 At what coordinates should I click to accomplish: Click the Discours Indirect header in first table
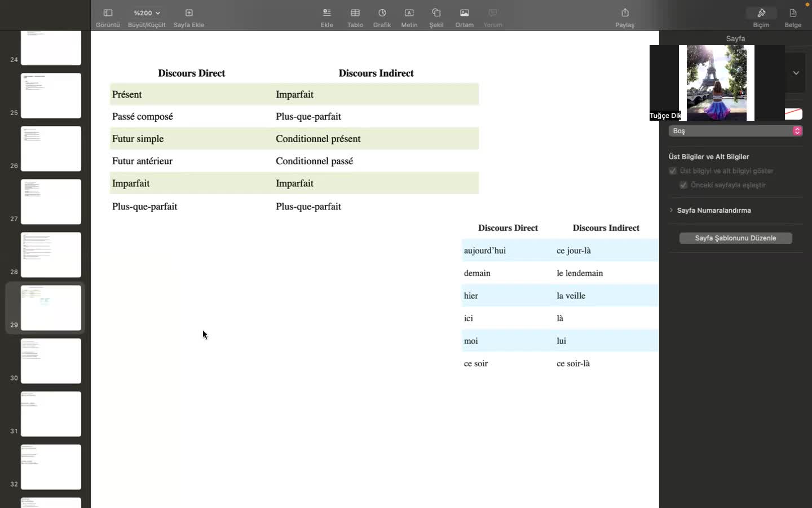point(376,73)
